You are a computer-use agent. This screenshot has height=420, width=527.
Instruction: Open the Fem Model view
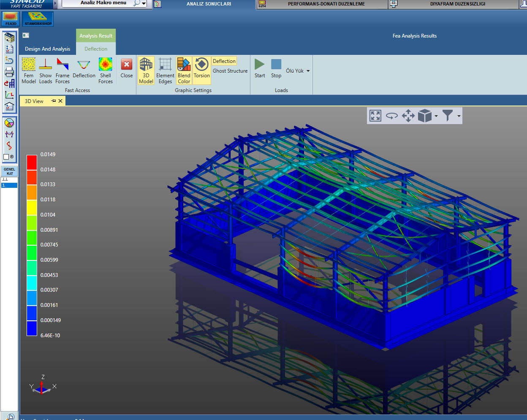point(29,70)
